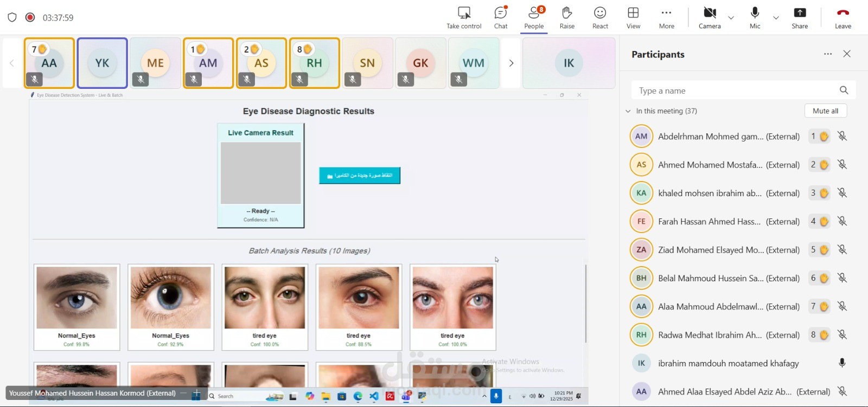Open the More actions menu
This screenshot has height=407, width=868.
coord(667,17)
